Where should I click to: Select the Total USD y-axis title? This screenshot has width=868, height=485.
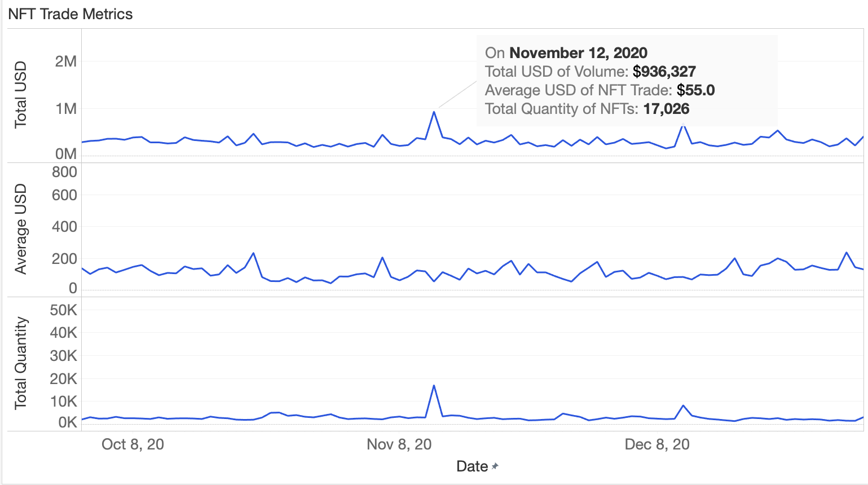[20, 95]
